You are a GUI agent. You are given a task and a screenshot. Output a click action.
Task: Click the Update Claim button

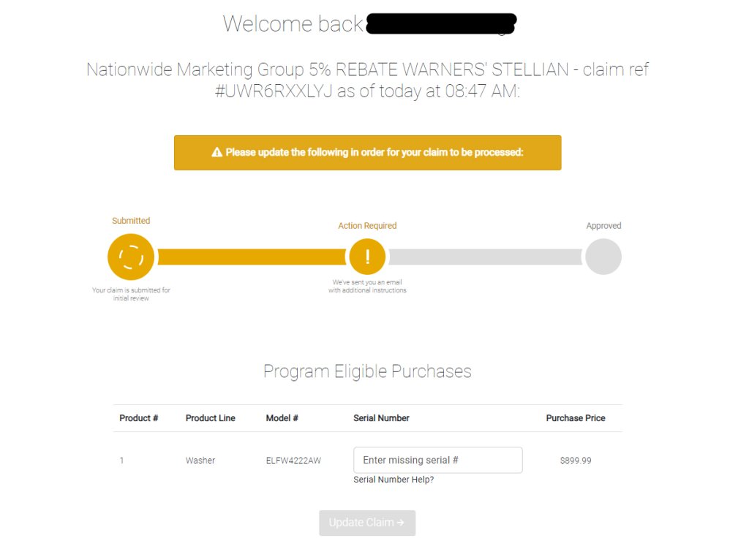point(367,523)
